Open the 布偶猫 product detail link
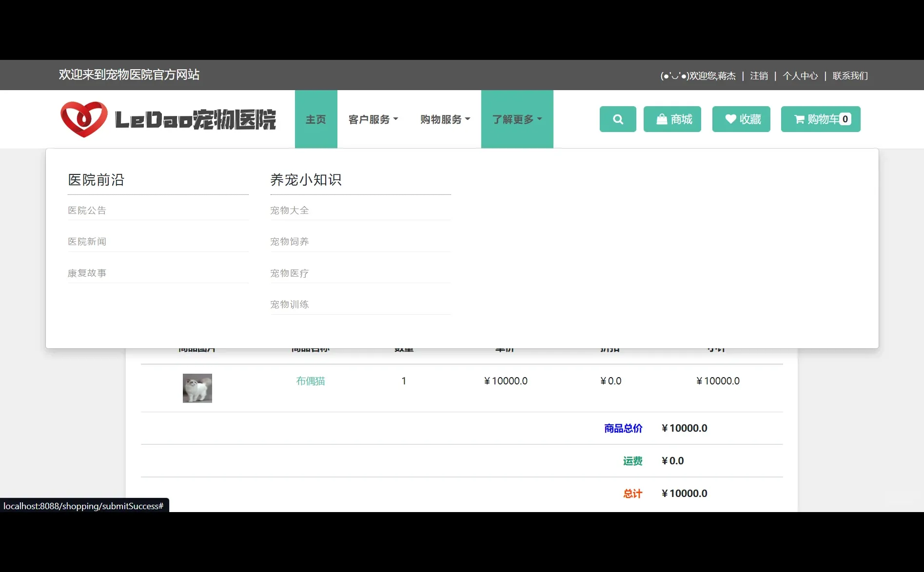The image size is (924, 572). coord(310,381)
